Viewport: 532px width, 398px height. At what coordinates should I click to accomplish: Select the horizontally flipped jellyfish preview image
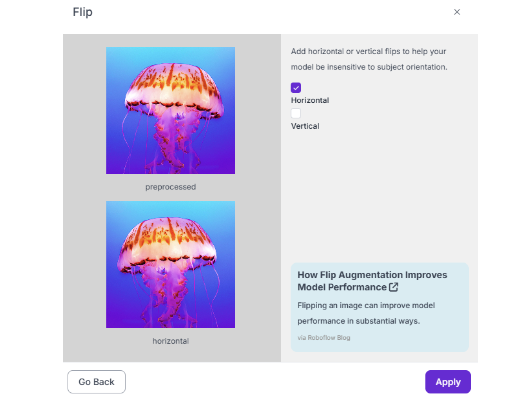171,265
